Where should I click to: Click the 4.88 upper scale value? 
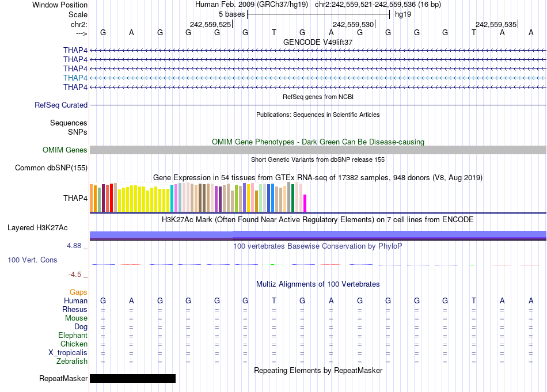tap(75, 246)
